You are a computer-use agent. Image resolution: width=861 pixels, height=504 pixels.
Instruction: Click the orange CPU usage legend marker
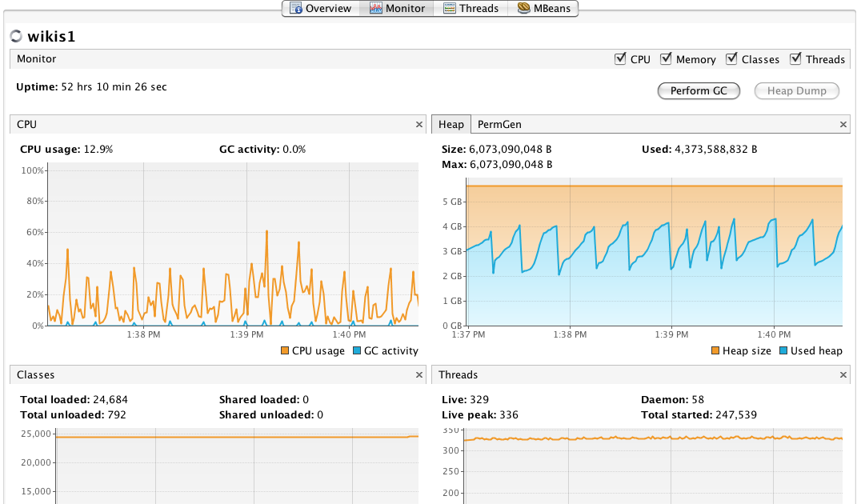[283, 350]
